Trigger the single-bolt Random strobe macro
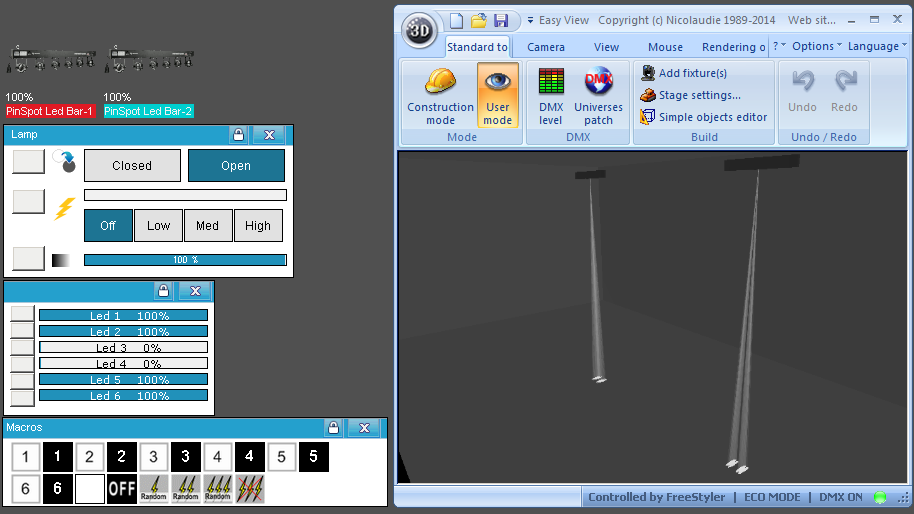The image size is (914, 514). (154, 488)
